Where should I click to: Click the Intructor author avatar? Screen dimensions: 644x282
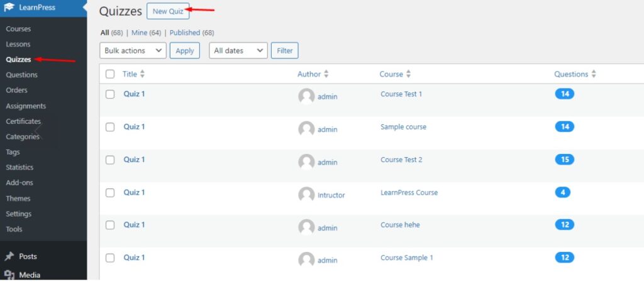(x=306, y=195)
